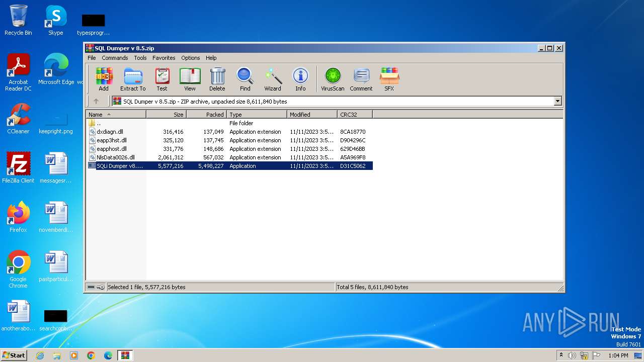Screen dimensions: 644x362
Task: Click the 'Total 5 files' status text
Action: 372,287
